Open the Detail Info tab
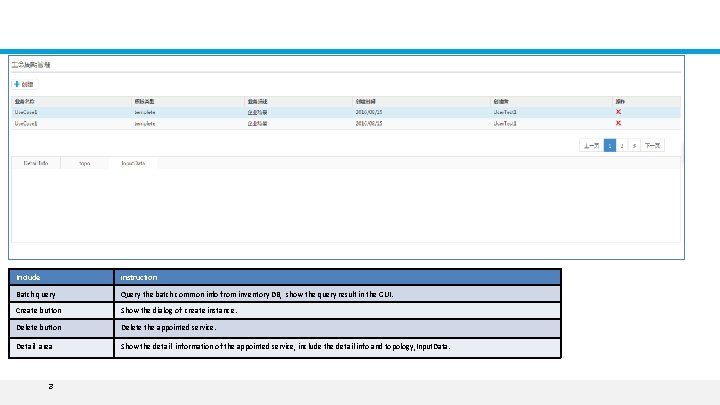Viewport: 720px width, 405px height. coord(36,163)
